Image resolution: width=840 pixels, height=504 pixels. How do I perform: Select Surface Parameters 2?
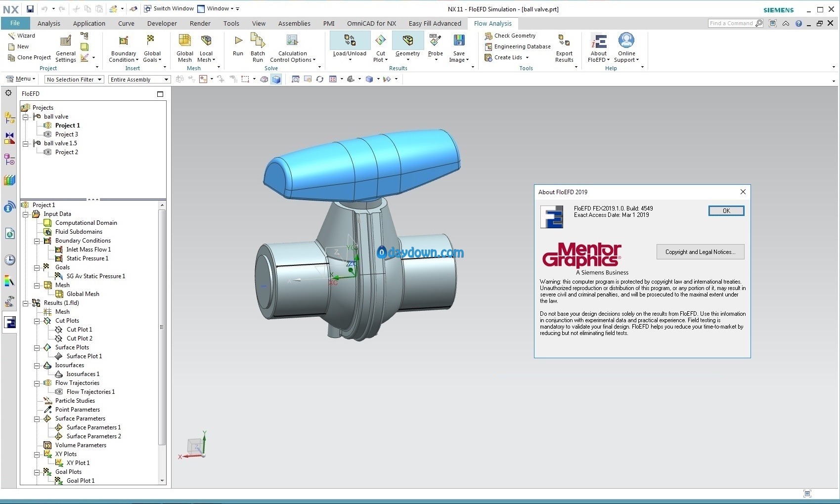click(94, 436)
